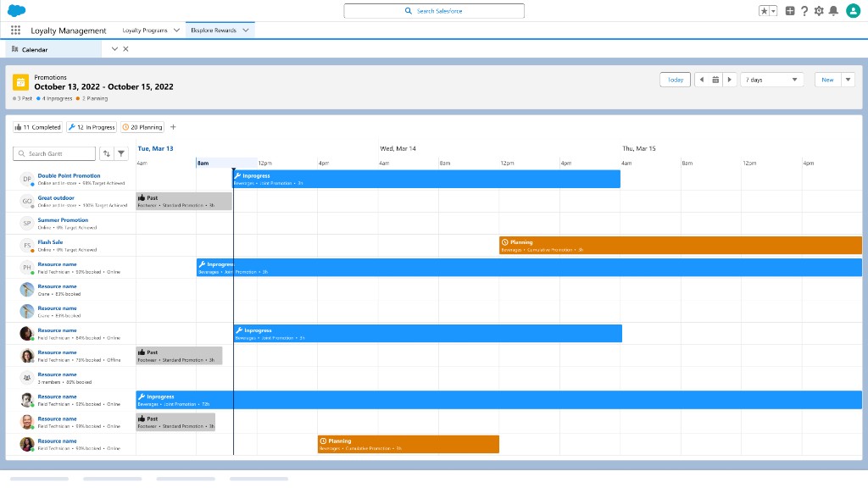Open the date picker calendar icon
868x488 pixels.
pos(715,80)
